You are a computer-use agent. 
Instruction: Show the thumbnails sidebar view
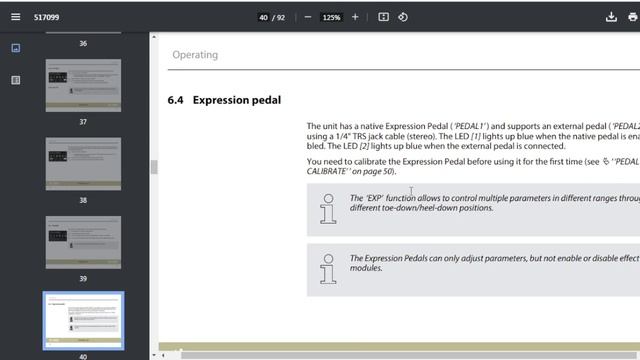[x=16, y=48]
